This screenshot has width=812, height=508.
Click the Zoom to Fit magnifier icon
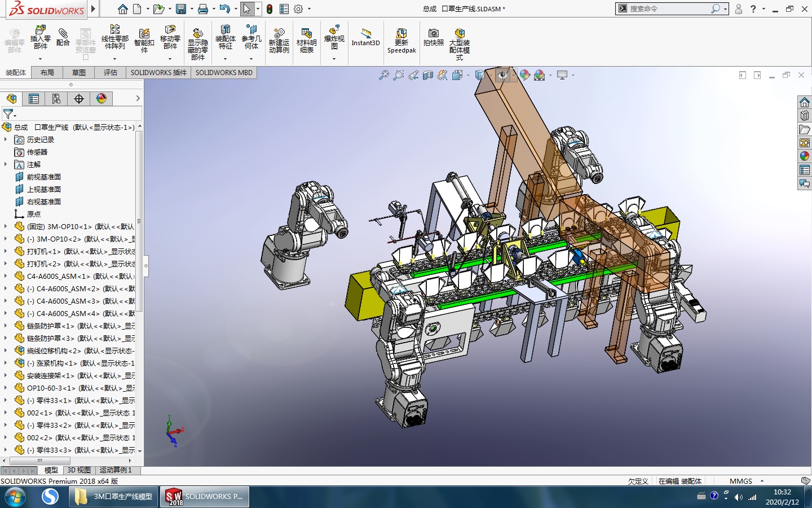[384, 75]
